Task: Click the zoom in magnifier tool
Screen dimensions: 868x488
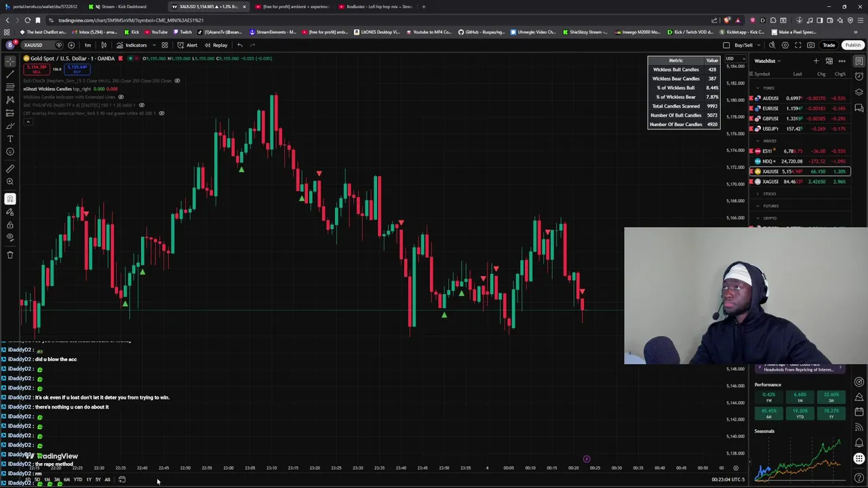Action: 10,182
